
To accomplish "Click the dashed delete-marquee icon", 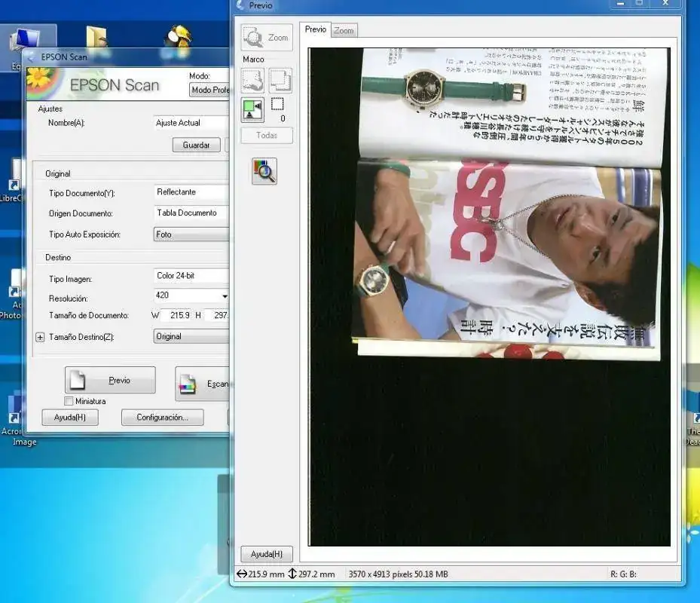I will (277, 104).
